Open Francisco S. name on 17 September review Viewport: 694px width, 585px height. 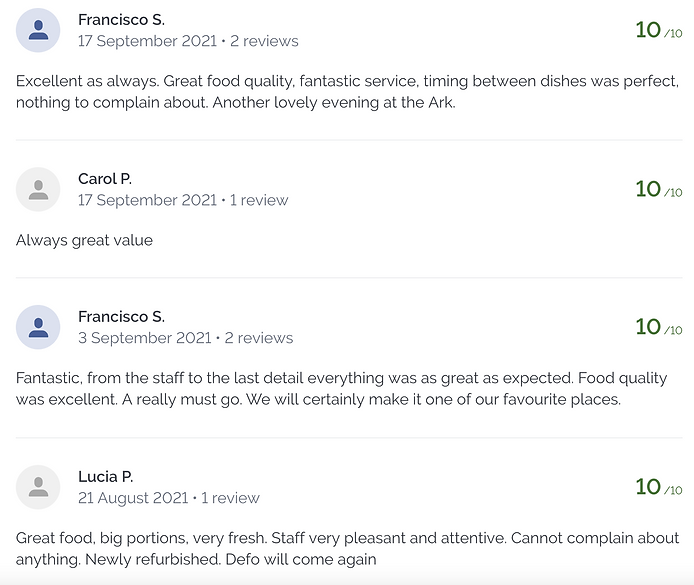pyautogui.click(x=121, y=20)
